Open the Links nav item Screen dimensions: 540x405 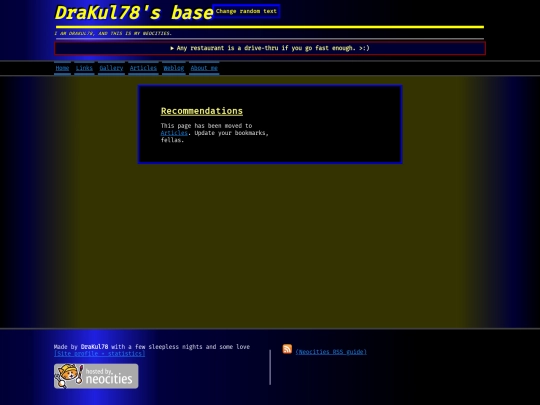84,68
